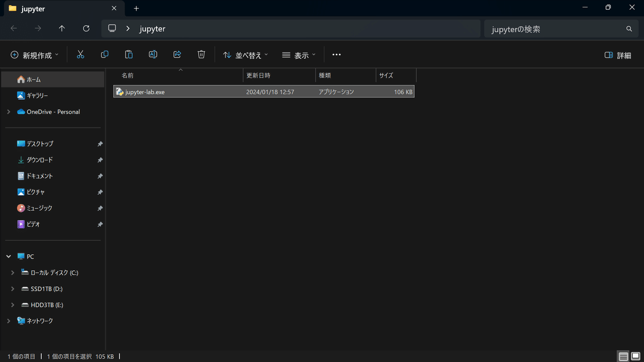The image size is (644, 362).
Task: Click the 106 KB size cell
Action: click(403, 92)
